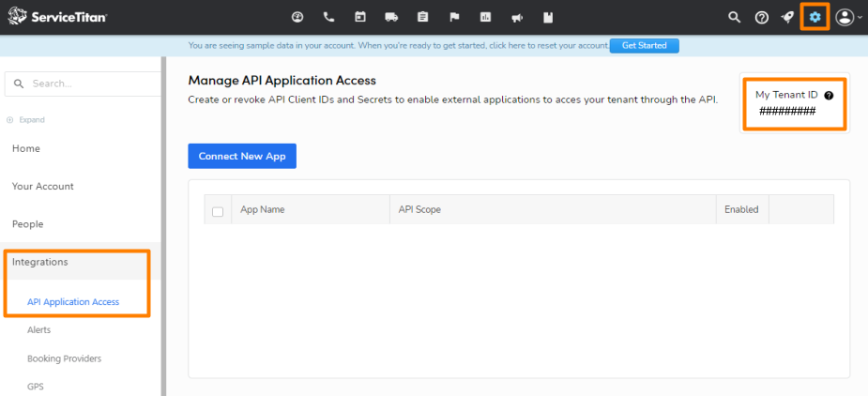Click Expand in the sidebar
This screenshot has width=868, height=396.
click(26, 119)
